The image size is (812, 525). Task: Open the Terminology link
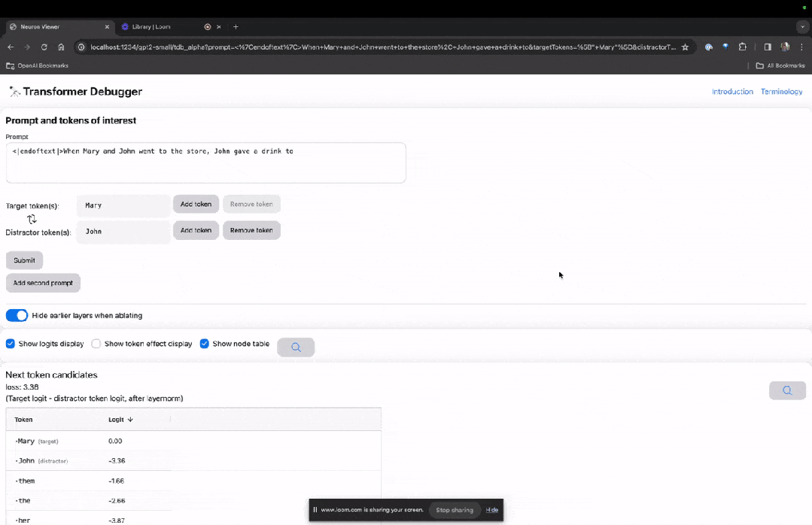[781, 91]
